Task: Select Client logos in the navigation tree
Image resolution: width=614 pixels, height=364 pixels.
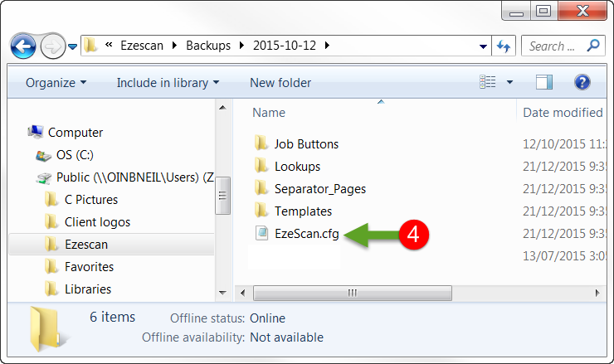Action: tap(97, 222)
